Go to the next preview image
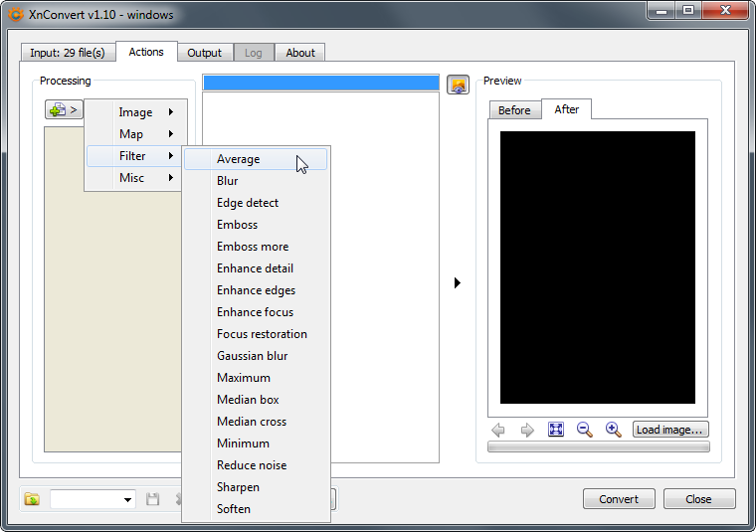 click(x=527, y=430)
